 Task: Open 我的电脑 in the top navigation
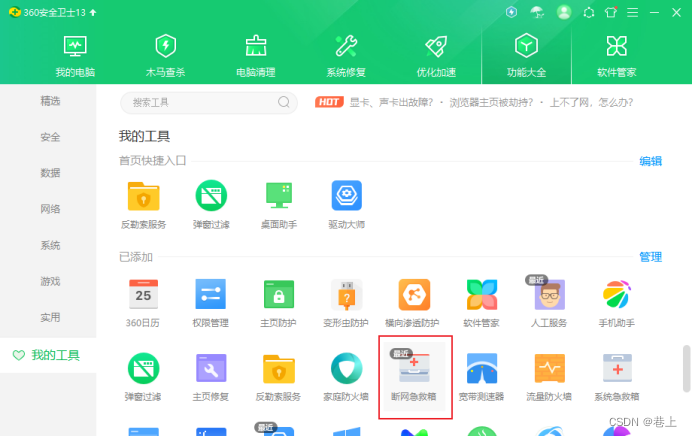point(75,57)
